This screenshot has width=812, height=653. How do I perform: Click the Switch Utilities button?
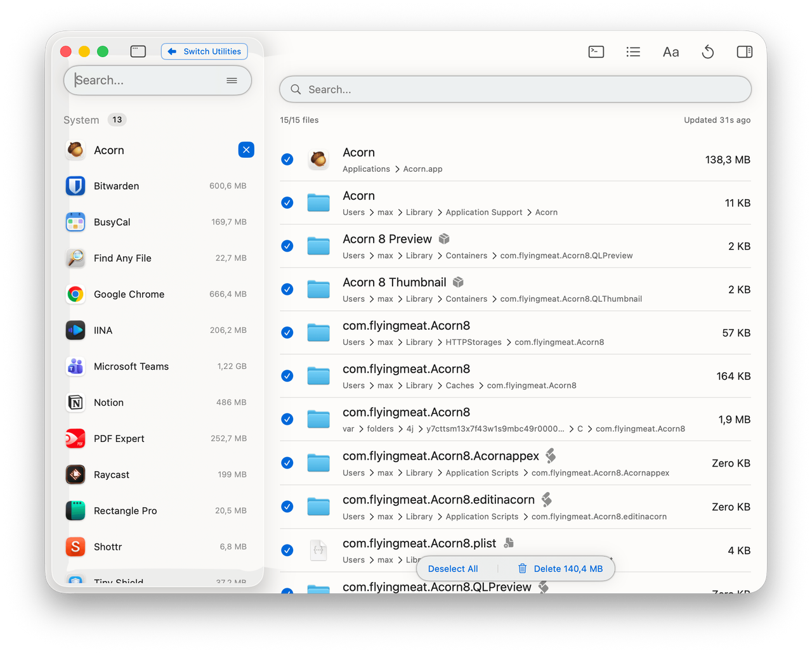pyautogui.click(x=204, y=51)
